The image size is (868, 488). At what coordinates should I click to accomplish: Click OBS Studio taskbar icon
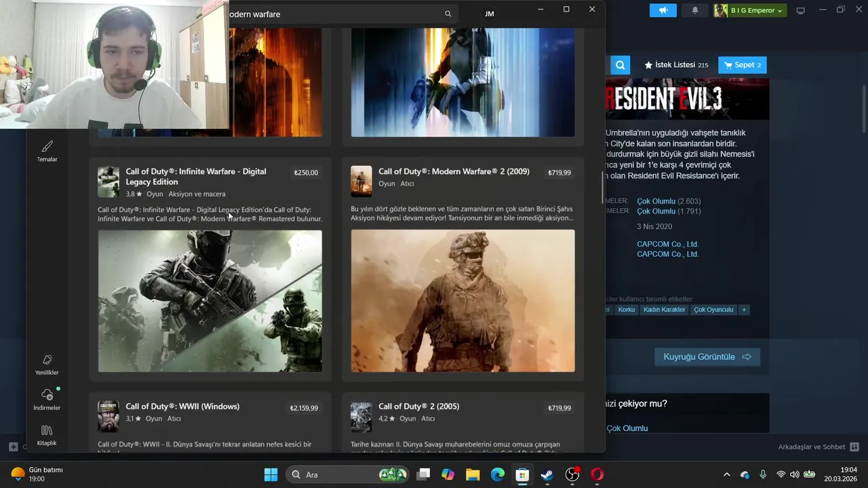point(572,474)
